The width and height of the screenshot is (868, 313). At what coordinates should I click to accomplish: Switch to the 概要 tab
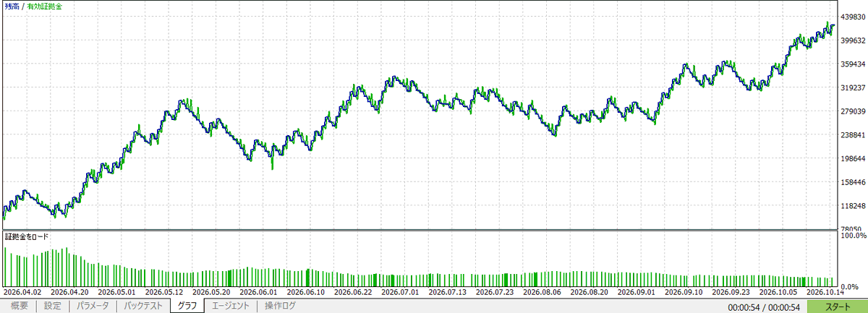20,306
